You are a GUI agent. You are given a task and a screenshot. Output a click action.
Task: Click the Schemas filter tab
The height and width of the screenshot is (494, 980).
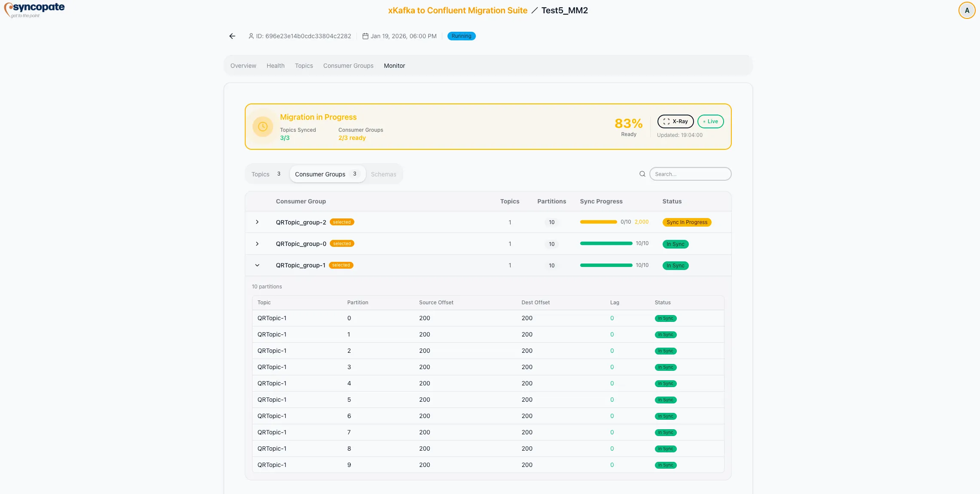pos(383,174)
